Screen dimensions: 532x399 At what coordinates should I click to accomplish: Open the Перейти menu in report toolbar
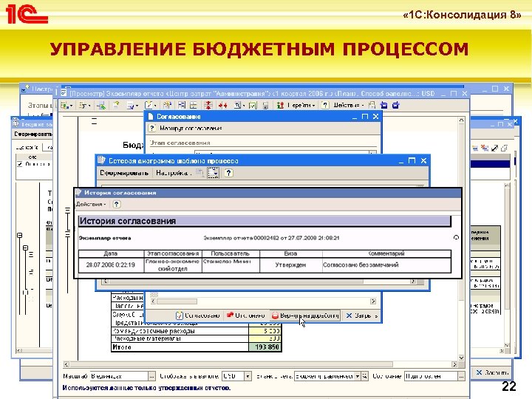pos(301,106)
